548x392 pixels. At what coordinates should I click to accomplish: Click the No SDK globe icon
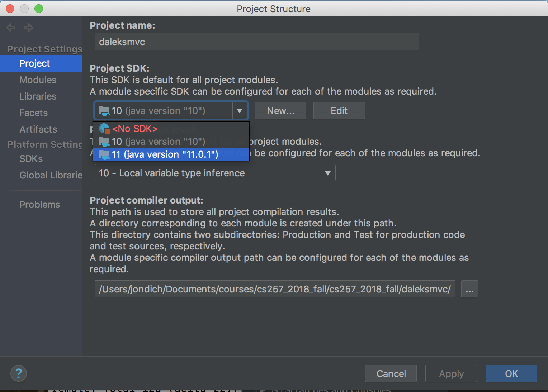pos(104,129)
